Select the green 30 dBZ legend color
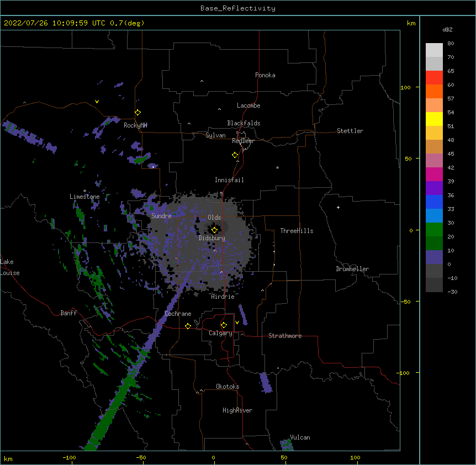Image resolution: width=476 pixels, height=465 pixels. tap(434, 230)
